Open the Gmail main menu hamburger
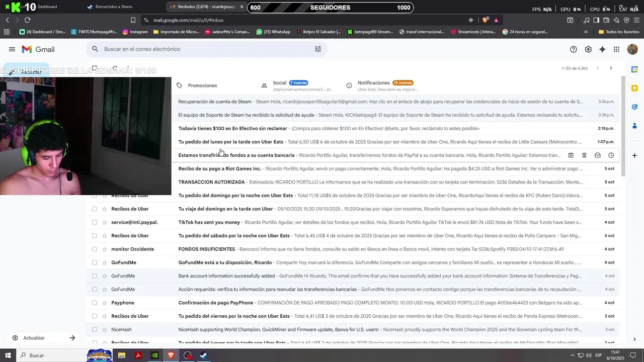This screenshot has height=362, width=644. click(x=12, y=49)
